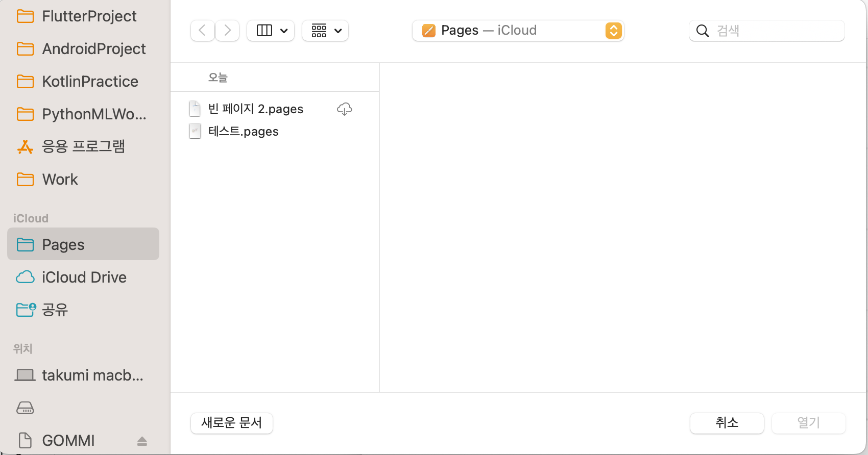Open the 공유 shared folder
The image size is (868, 455).
(x=83, y=310)
